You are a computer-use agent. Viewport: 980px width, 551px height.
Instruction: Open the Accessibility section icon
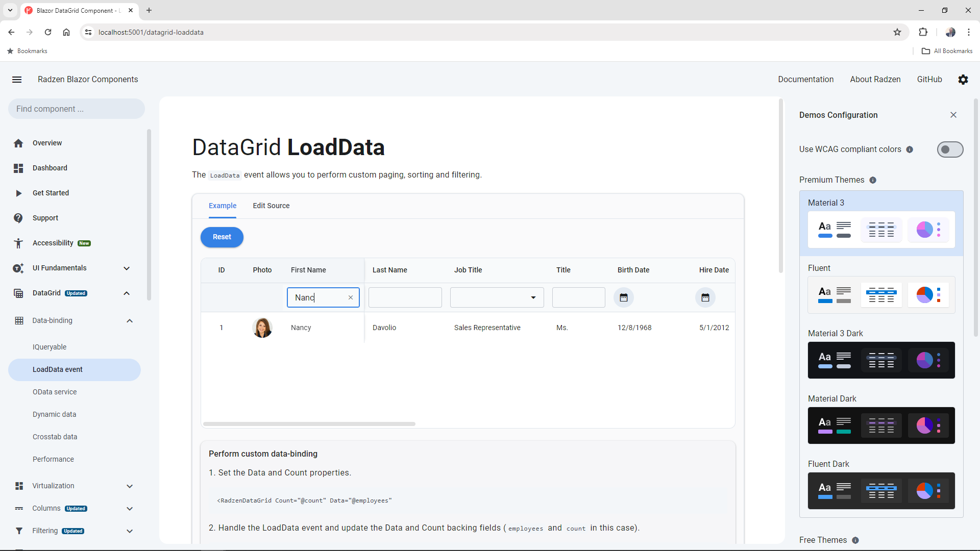18,243
